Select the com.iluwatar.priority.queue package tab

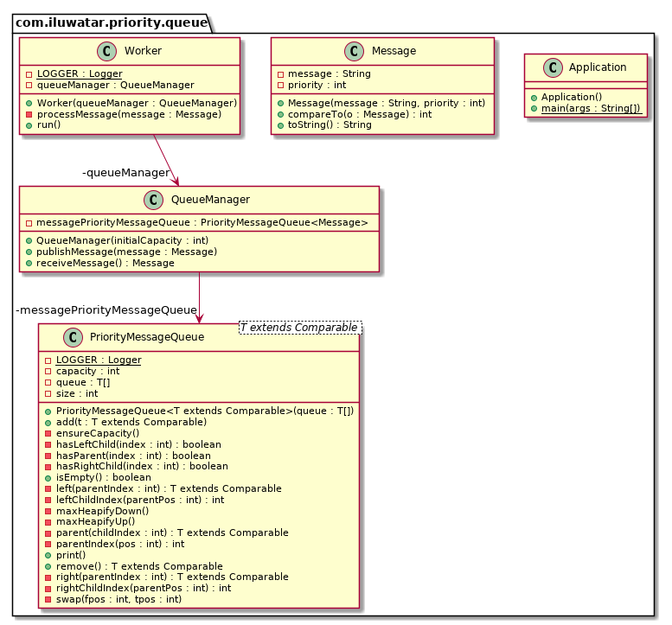(x=112, y=23)
